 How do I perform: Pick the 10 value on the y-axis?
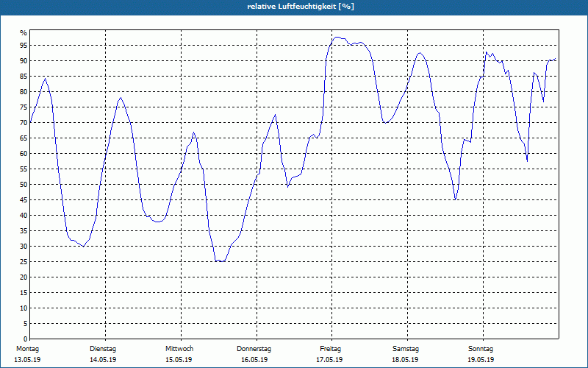click(24, 308)
